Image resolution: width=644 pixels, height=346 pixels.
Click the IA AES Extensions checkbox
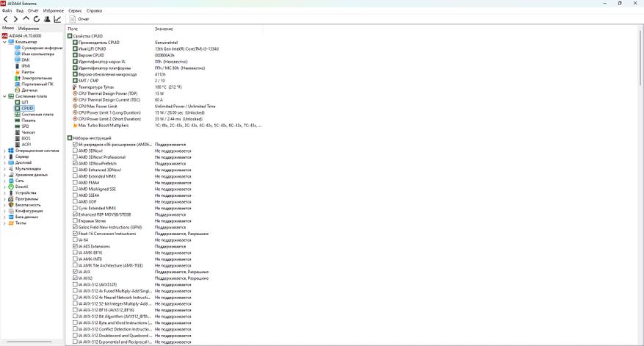tap(75, 246)
